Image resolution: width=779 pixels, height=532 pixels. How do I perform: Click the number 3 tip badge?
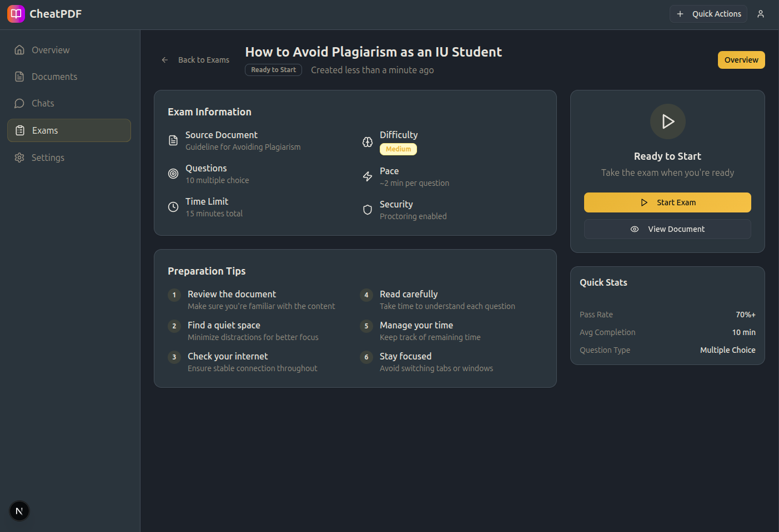point(174,357)
